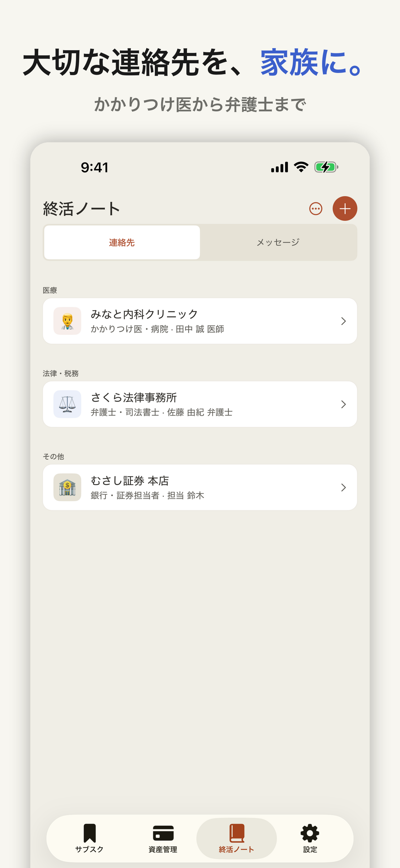
Task: Open the みなと内科クリニック contact title
Action: (x=144, y=314)
